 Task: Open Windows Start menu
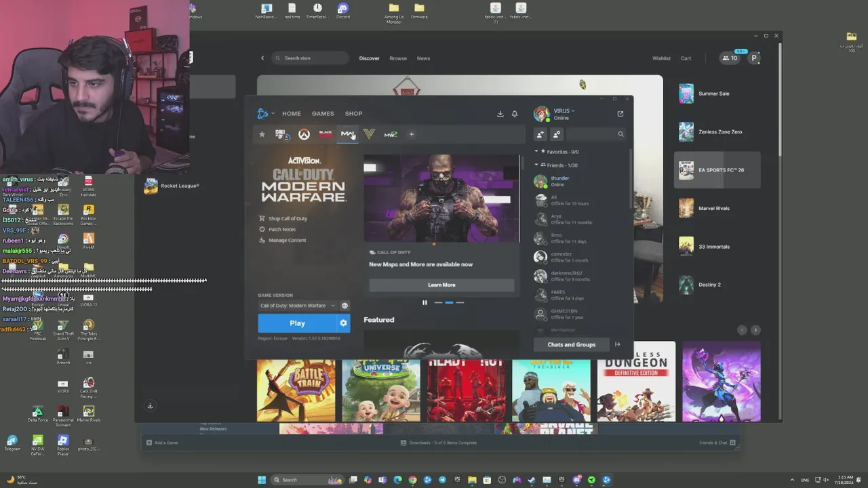[262, 480]
